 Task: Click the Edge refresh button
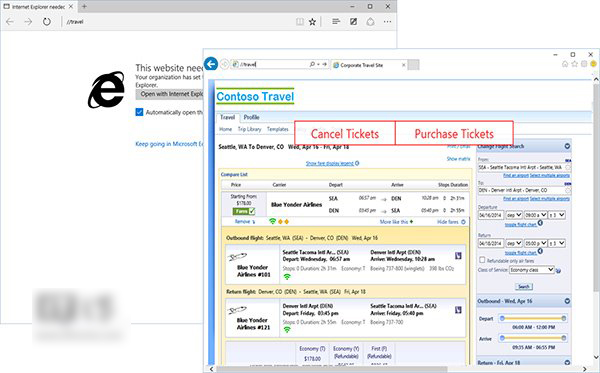46,22
